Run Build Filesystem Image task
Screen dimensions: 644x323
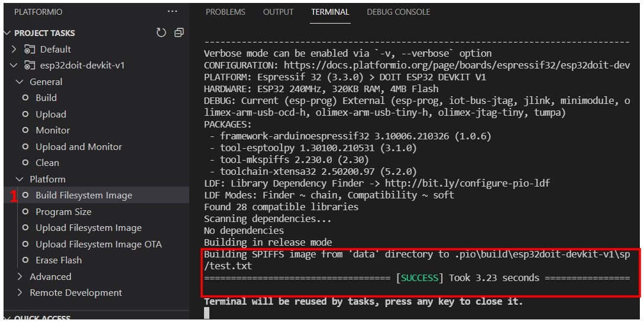click(x=84, y=195)
